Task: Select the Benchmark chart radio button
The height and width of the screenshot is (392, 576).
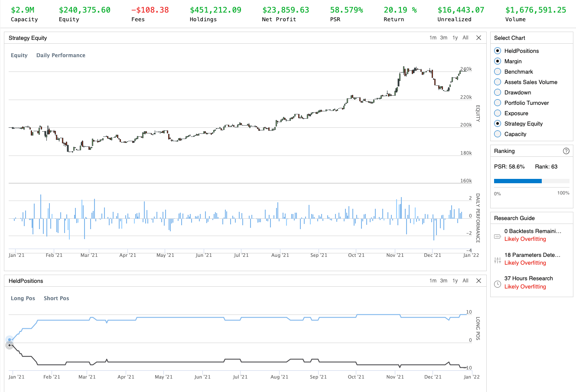Action: point(498,72)
